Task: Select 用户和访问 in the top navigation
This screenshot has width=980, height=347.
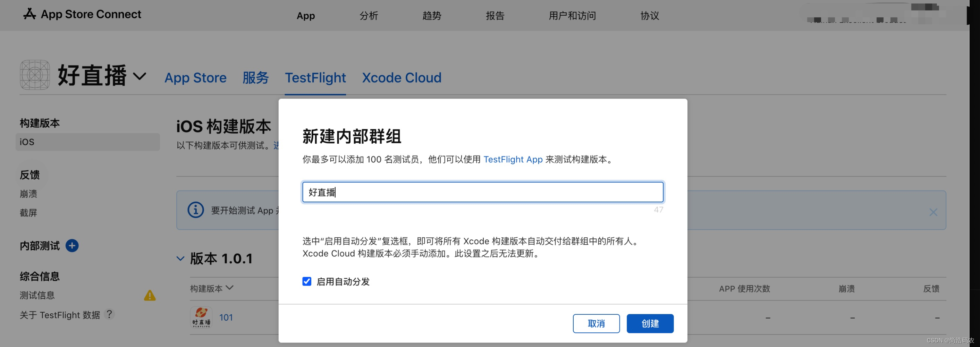Action: (572, 16)
